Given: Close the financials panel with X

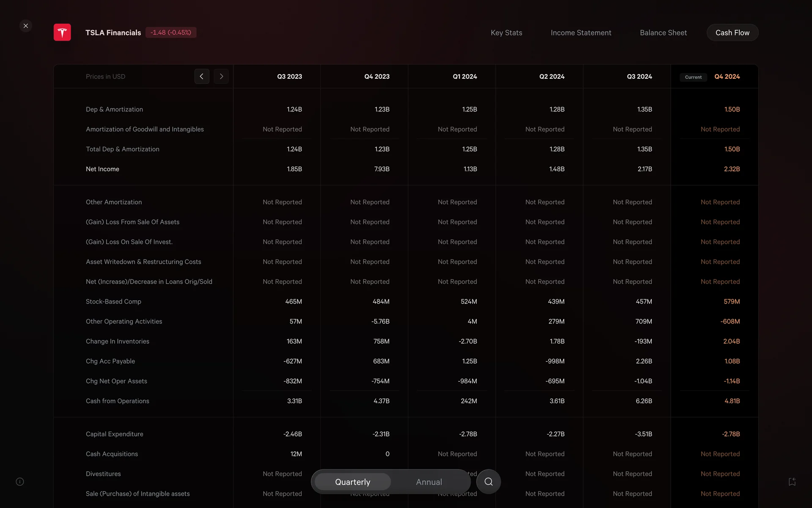Looking at the screenshot, I should coord(26,26).
